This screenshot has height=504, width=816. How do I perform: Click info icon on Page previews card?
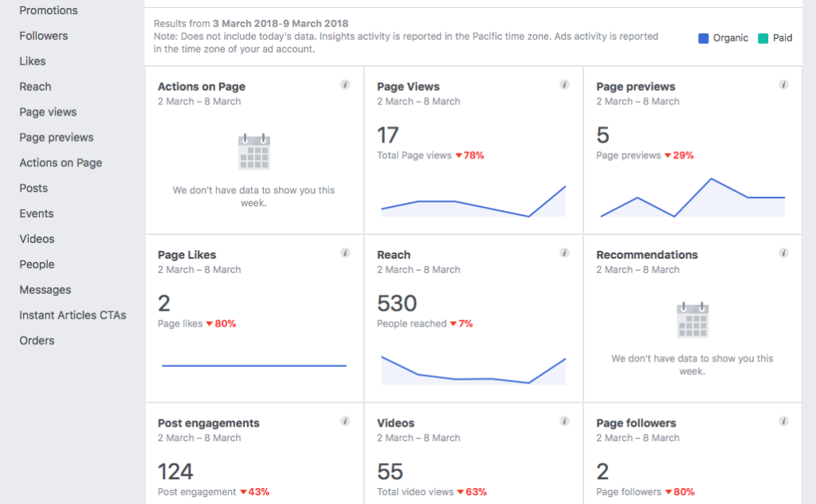pyautogui.click(x=783, y=84)
